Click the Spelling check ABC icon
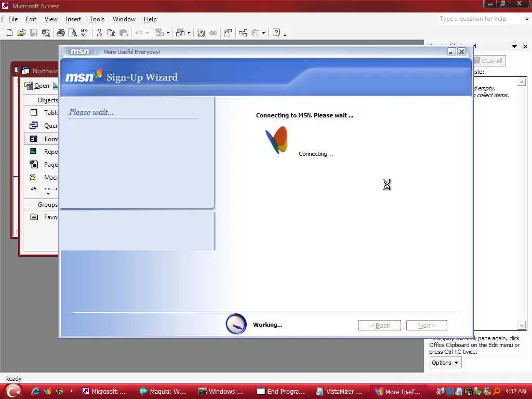The width and height of the screenshot is (532, 399). 84,33
